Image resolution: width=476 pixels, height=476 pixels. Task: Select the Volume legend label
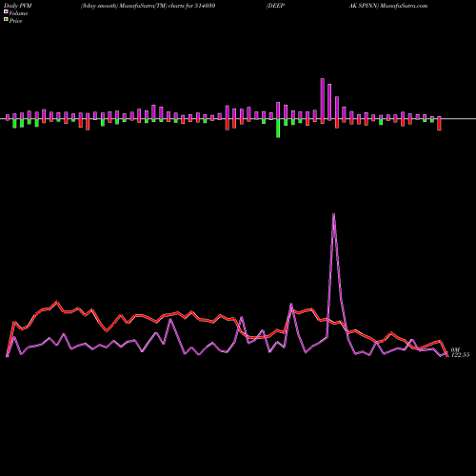(18, 13)
